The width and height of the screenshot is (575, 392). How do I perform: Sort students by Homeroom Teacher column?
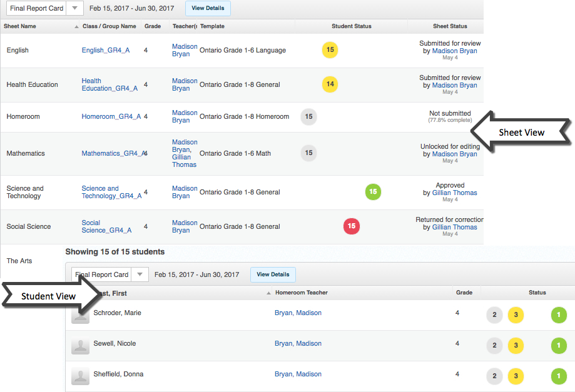point(301,293)
